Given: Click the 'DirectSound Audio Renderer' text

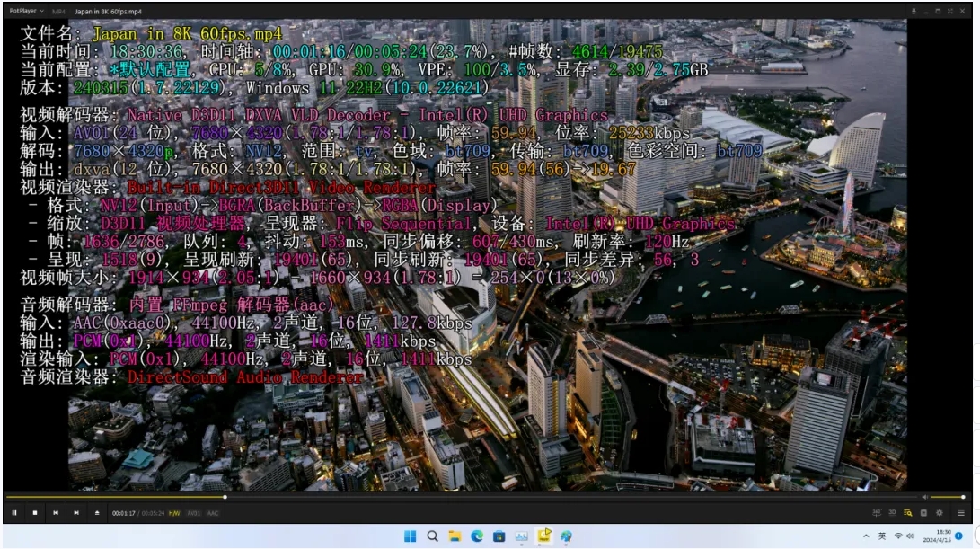Looking at the screenshot, I should (245, 377).
